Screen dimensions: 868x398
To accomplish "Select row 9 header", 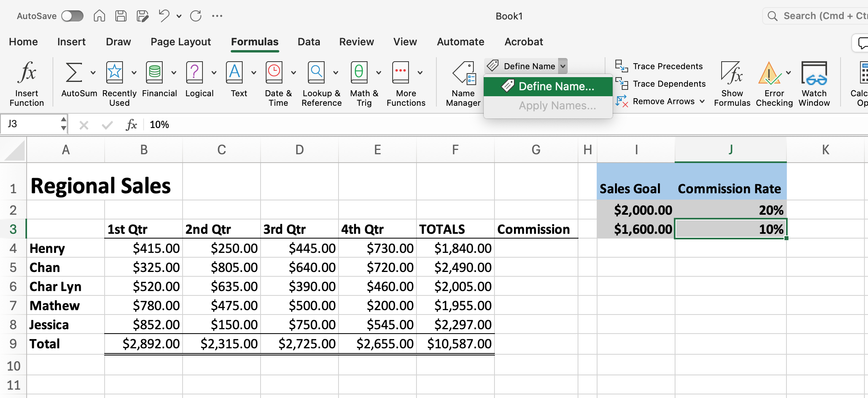I will point(13,344).
